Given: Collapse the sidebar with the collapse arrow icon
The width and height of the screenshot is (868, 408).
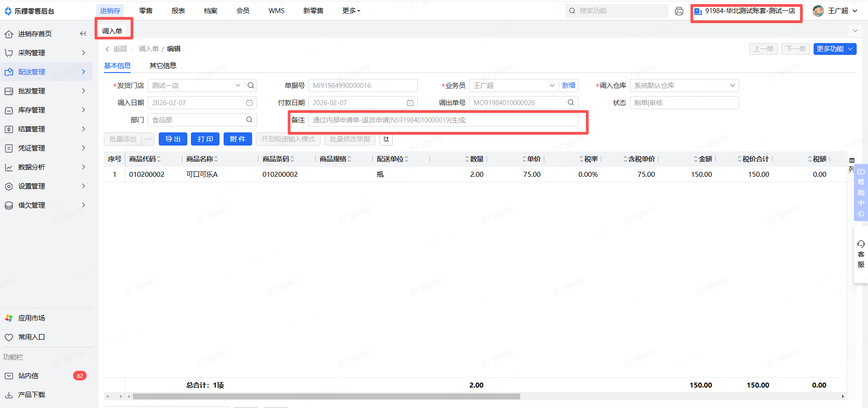Looking at the screenshot, I should point(83,34).
